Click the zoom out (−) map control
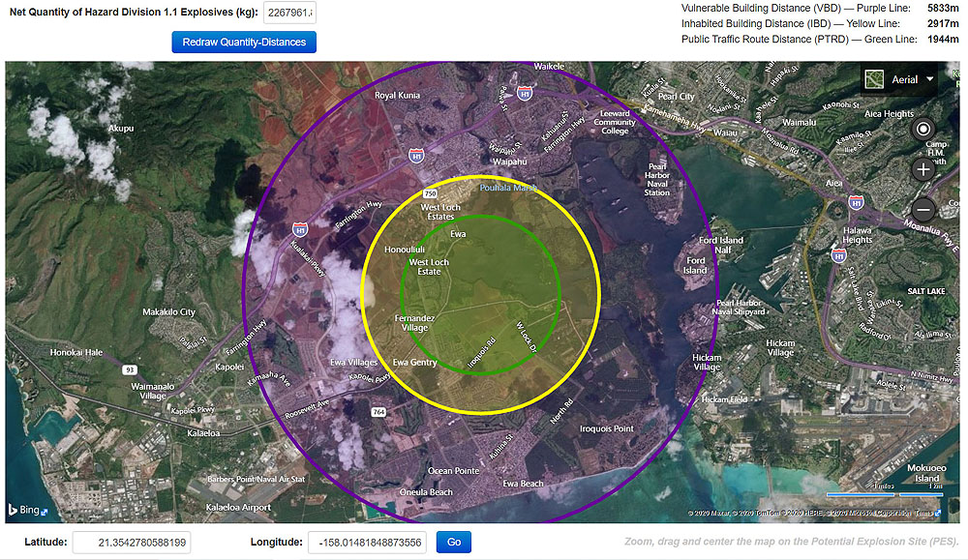This screenshot has height=560, width=968. [923, 209]
